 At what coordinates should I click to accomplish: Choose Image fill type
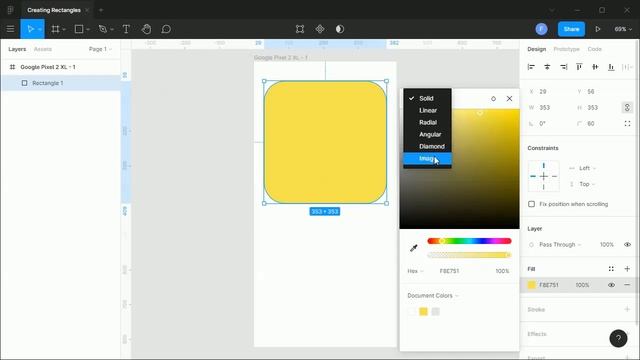click(427, 158)
